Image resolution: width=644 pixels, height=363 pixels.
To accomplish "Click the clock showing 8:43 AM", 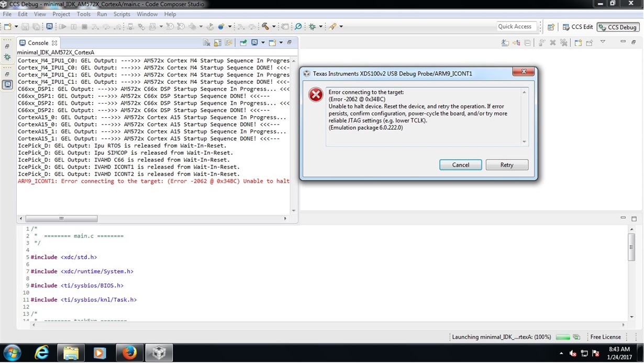I will (x=619, y=349).
